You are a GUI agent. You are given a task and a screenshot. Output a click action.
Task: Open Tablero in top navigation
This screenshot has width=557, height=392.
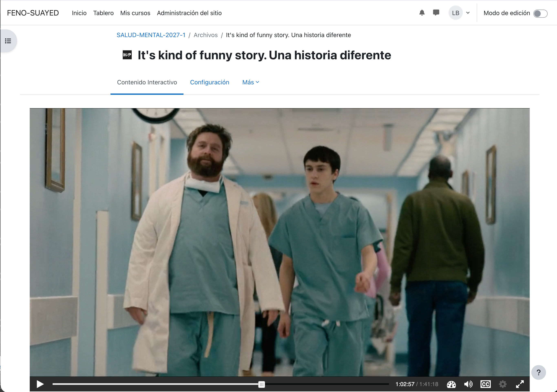point(103,13)
